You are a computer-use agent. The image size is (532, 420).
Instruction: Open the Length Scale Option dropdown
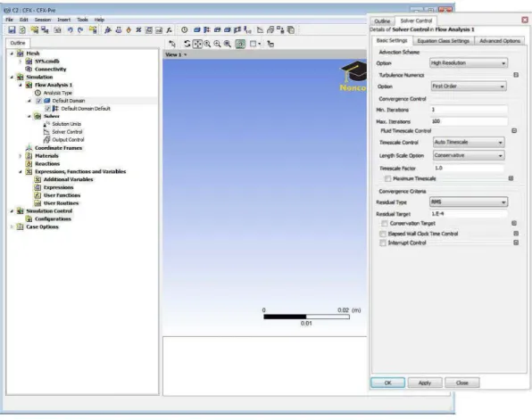pyautogui.click(x=469, y=155)
